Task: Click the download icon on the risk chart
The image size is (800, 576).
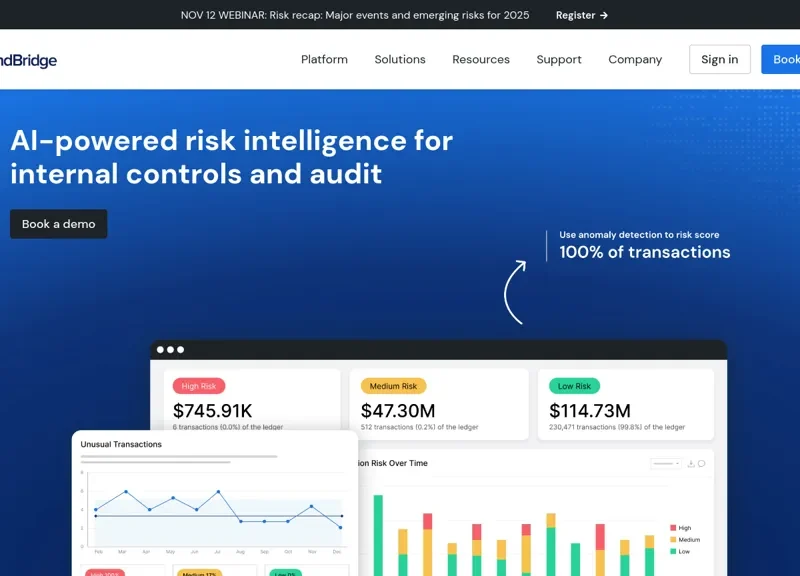Action: [x=691, y=464]
